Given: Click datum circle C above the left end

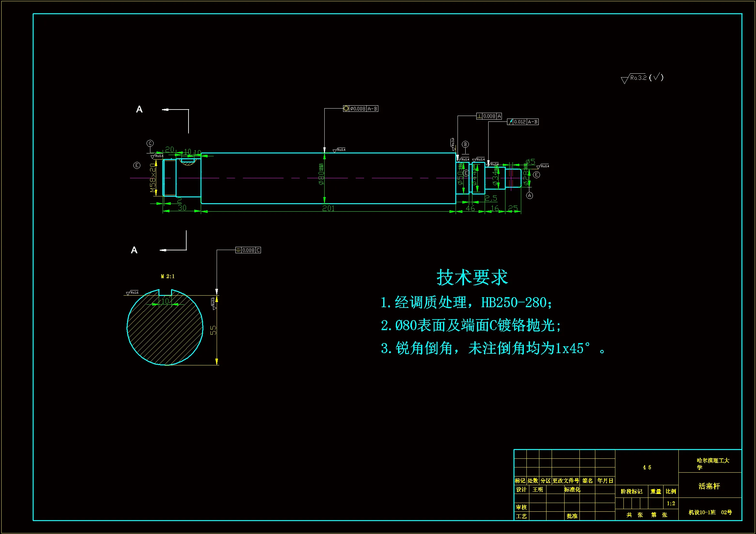Looking at the screenshot, I should [x=150, y=143].
